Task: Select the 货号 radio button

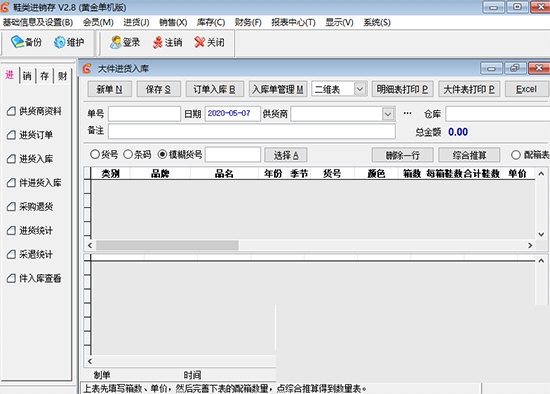Action: [x=95, y=154]
